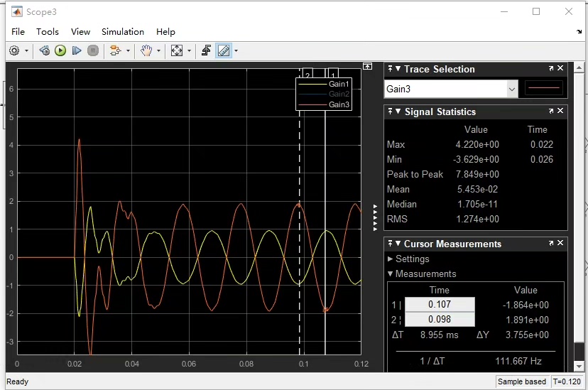Image resolution: width=588 pixels, height=390 pixels.
Task: Select the Pan hand tool
Action: tap(146, 50)
